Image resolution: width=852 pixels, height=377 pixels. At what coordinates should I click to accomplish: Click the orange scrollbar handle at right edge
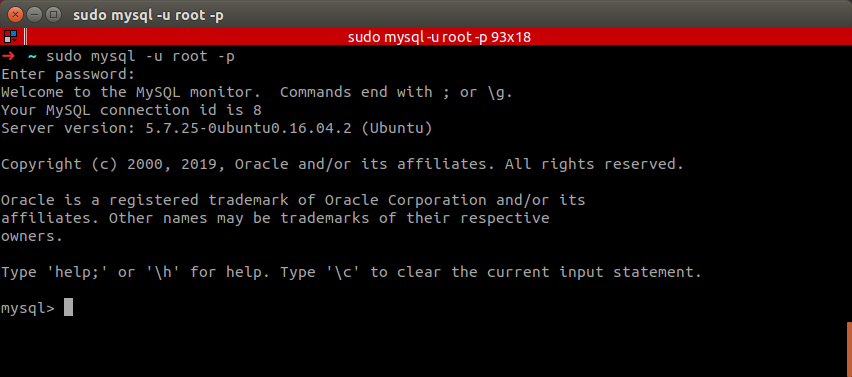pos(849,349)
